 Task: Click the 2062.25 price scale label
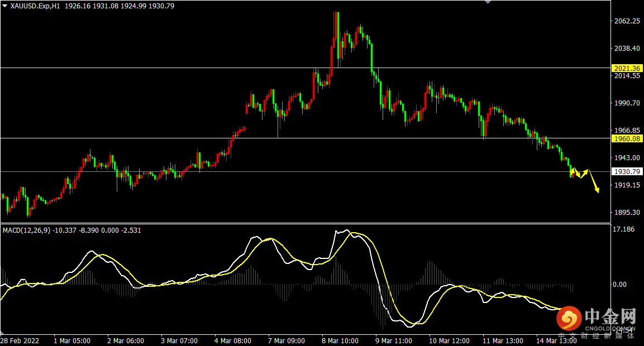(627, 21)
